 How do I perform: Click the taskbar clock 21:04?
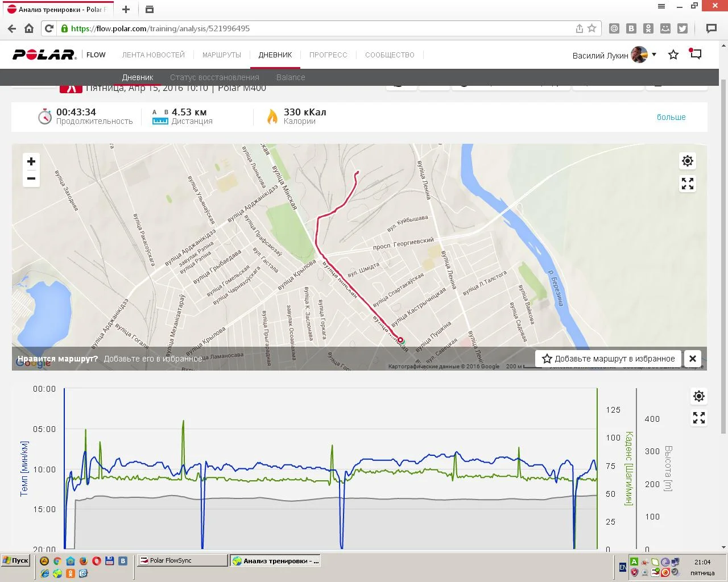(702, 562)
